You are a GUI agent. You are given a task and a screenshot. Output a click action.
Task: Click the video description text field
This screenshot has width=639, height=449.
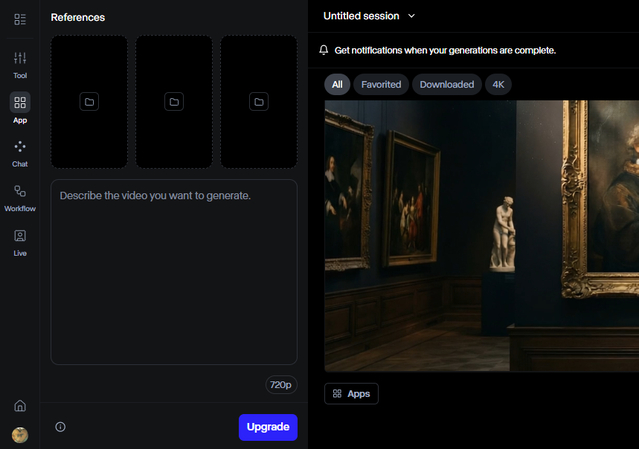coord(174,271)
